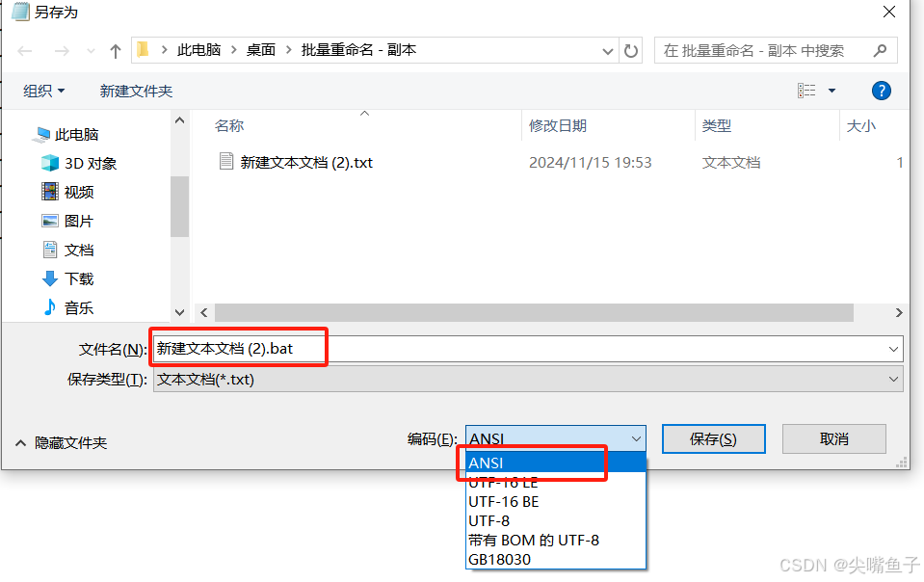Click the 取消 button
Image resolution: width=924 pixels, height=582 pixels.
click(x=833, y=439)
